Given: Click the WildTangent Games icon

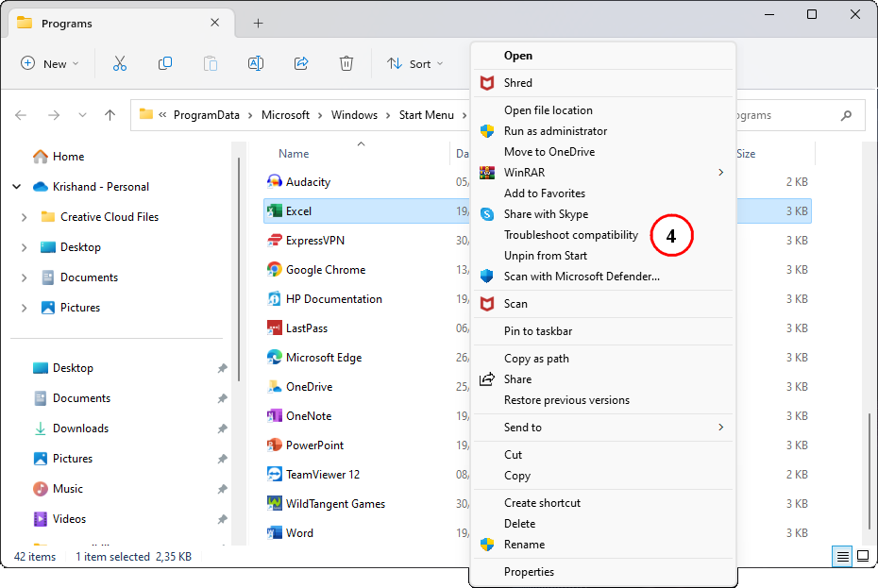Looking at the screenshot, I should 275,503.
